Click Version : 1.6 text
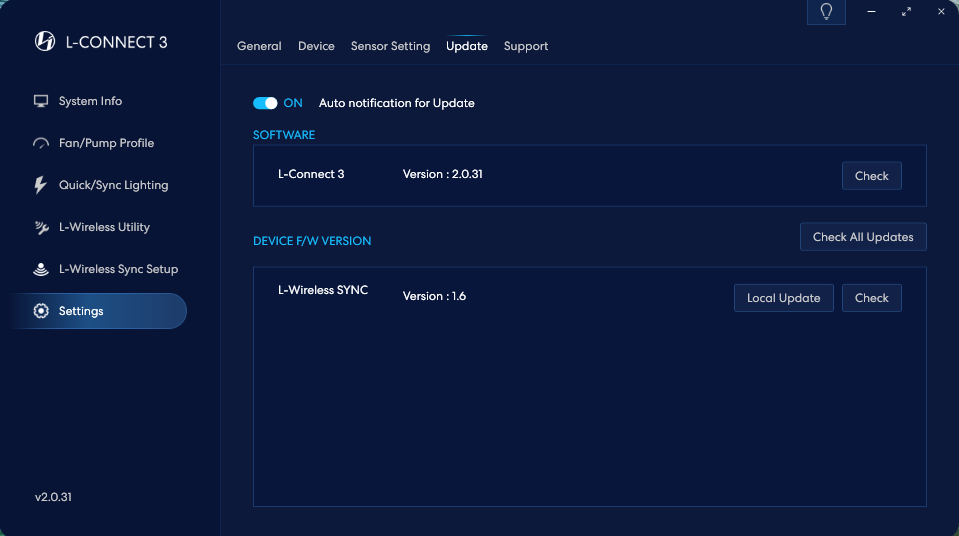This screenshot has width=959, height=536. [x=434, y=296]
